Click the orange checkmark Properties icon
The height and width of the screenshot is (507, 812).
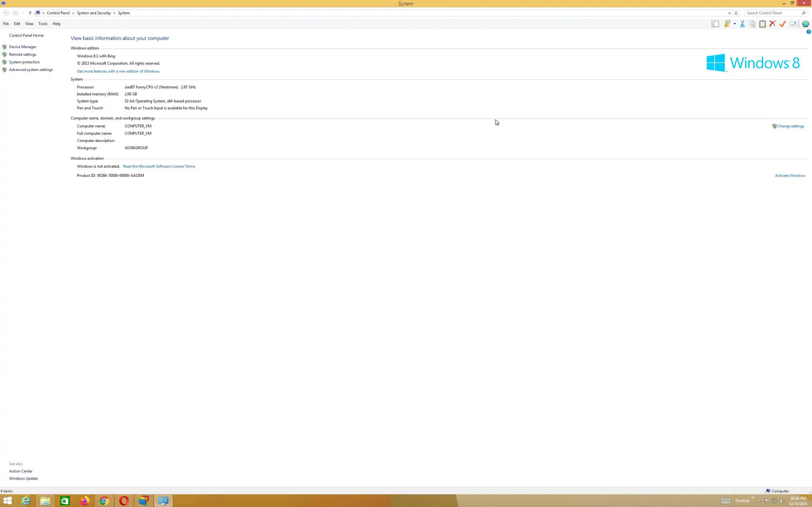tap(783, 24)
